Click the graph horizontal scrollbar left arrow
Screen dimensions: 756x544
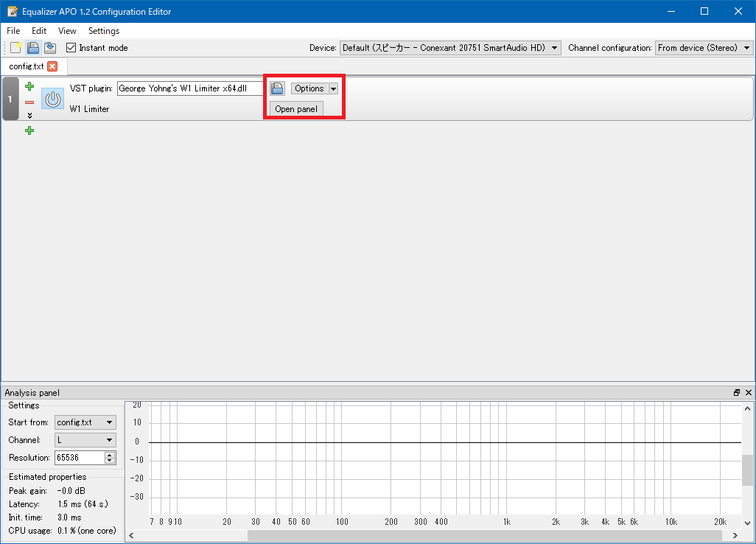pos(131,536)
